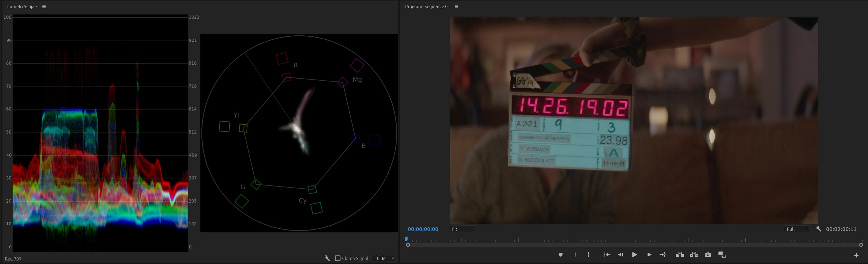Click the right handle of the zoom scroll bar
Image resolution: width=868 pixels, height=264 pixels.
[861, 245]
